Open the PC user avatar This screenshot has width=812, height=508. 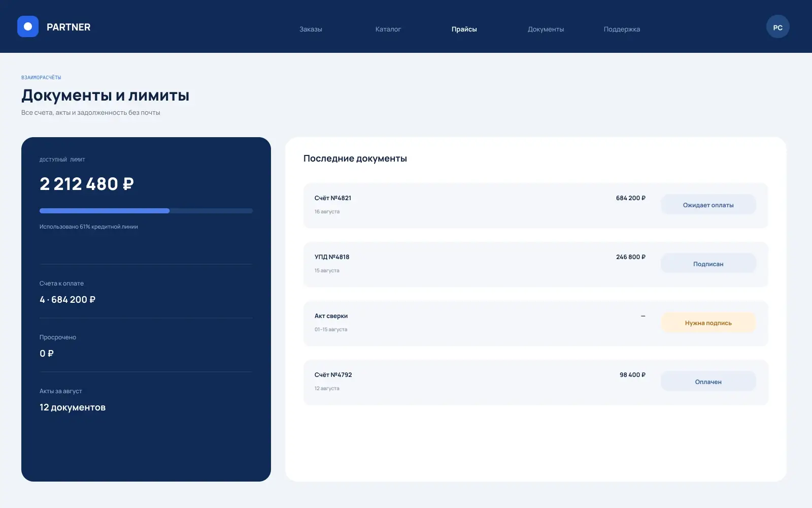(777, 27)
